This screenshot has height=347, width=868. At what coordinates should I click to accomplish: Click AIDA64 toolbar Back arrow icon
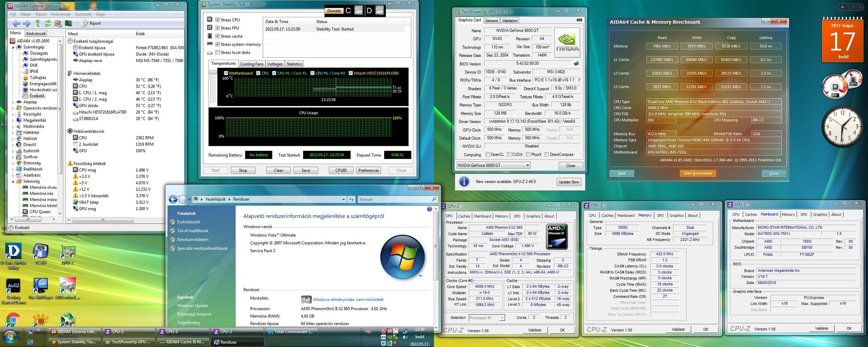[x=16, y=23]
